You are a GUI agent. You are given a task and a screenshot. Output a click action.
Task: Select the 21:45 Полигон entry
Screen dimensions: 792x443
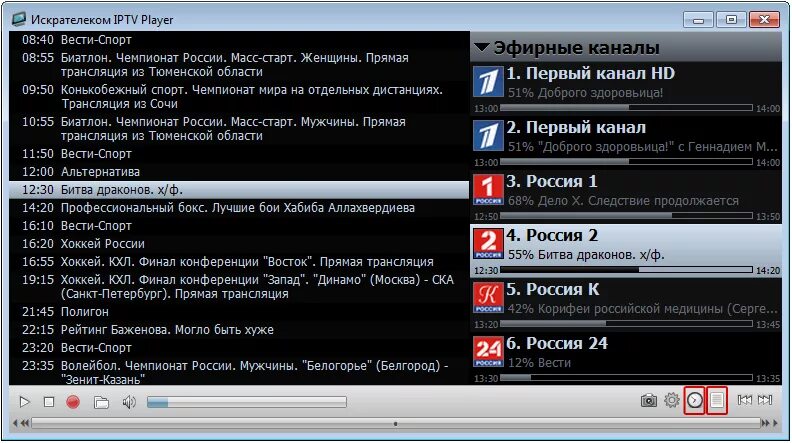[239, 312]
